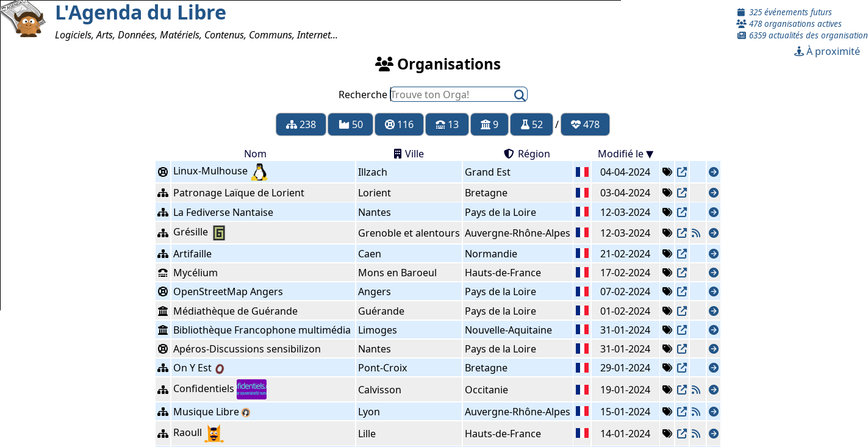868x447 pixels.
Task: Click arrow icon for Confidentiels row
Action: (x=714, y=390)
